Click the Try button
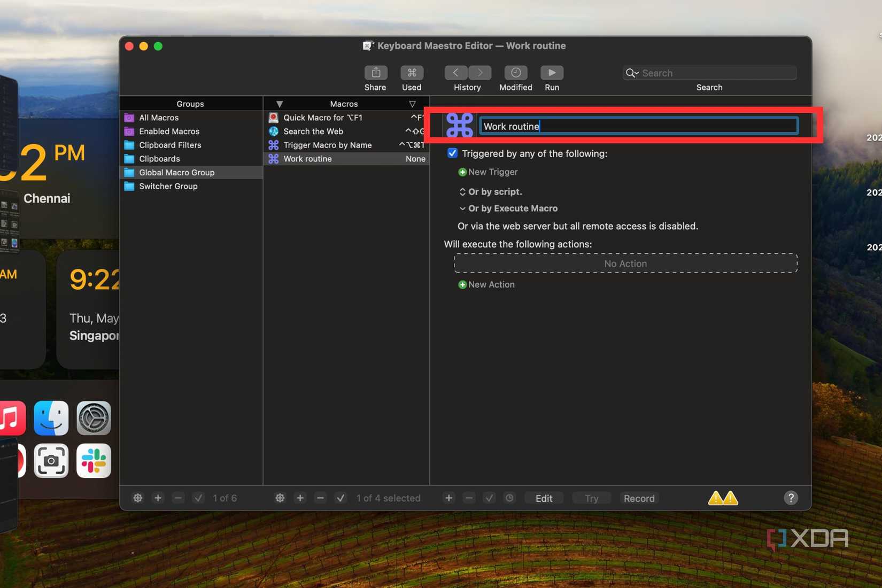This screenshot has width=882, height=588. 591,498
